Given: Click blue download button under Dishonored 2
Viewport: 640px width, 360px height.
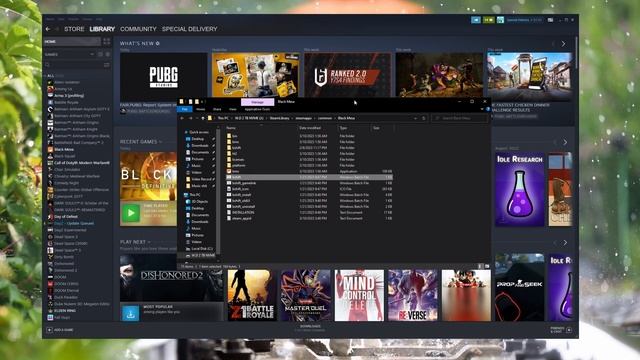Looking at the screenshot, I should click(131, 313).
